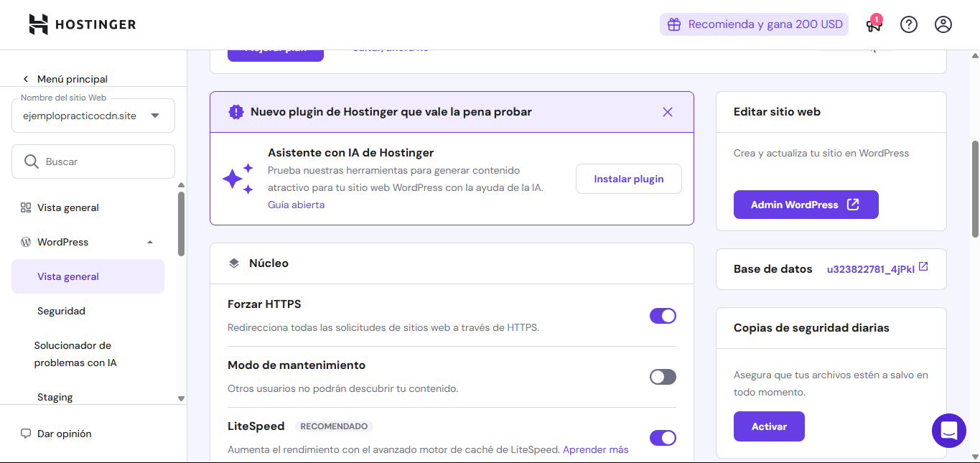Screen dimensions: 980x463
Task: Click Instalar plugin button
Action: pos(629,179)
